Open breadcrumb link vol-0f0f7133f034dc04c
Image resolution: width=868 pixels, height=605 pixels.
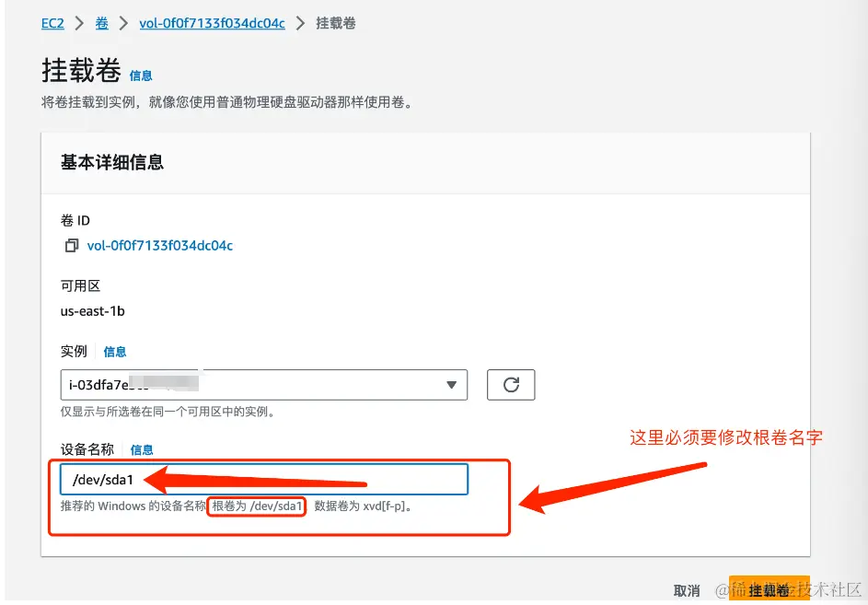coord(212,23)
